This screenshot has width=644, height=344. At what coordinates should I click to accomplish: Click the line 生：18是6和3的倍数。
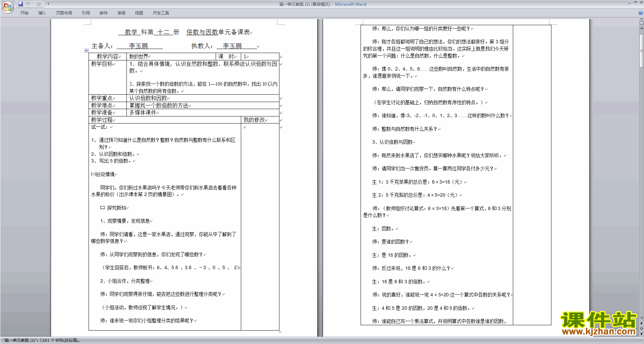tap(399, 282)
